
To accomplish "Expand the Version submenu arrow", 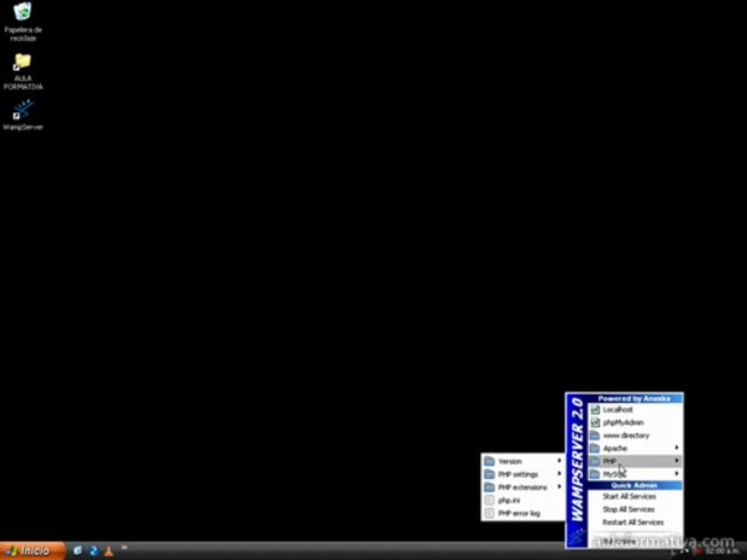I will coord(559,461).
